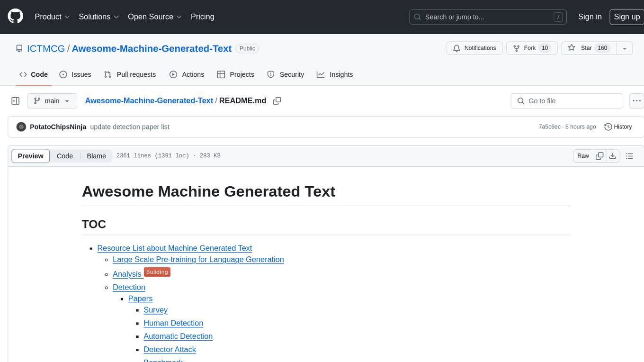Open the GitHub homepage logo
This screenshot has width=644, height=362.
(x=15, y=17)
